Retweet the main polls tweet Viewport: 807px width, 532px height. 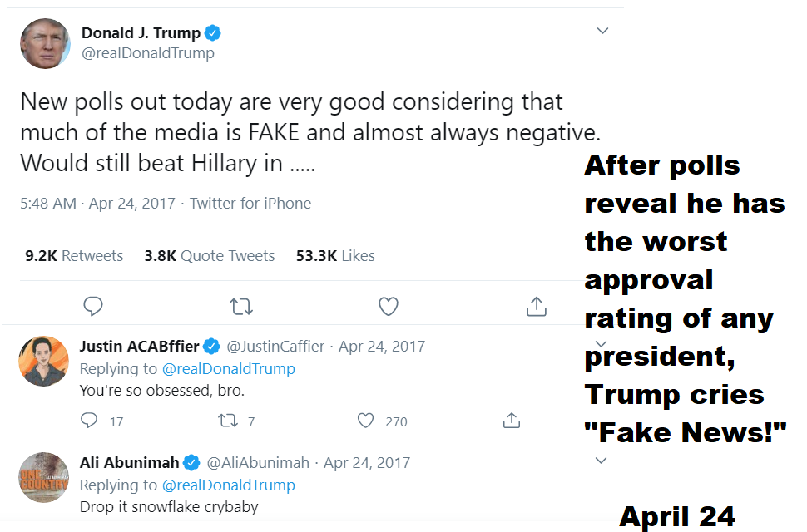click(x=241, y=307)
